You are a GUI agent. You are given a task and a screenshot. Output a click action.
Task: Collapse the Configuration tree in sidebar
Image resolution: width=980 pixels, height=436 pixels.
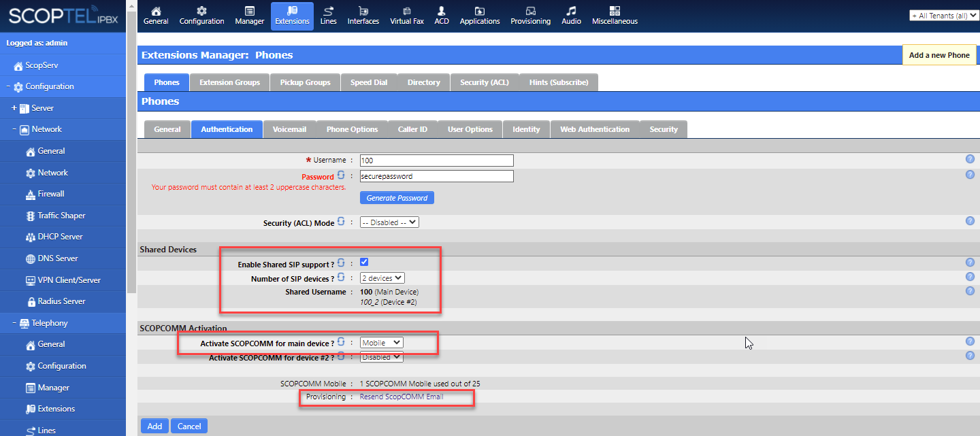point(8,86)
